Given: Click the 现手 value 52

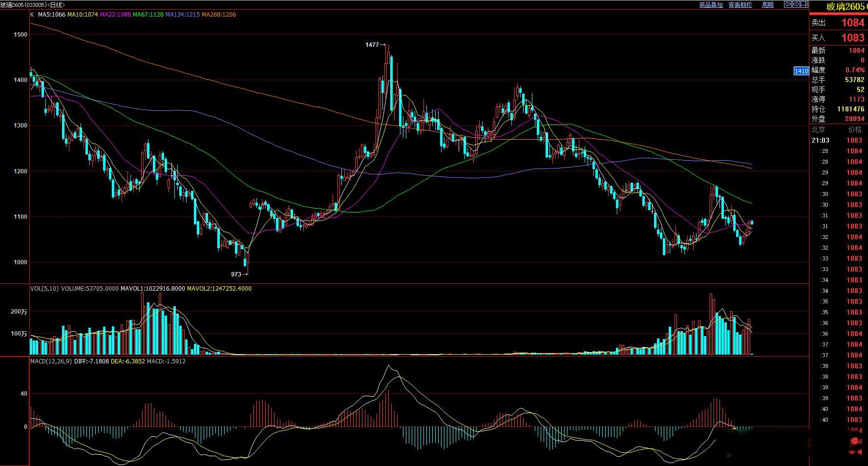Looking at the screenshot, I should point(861,89).
